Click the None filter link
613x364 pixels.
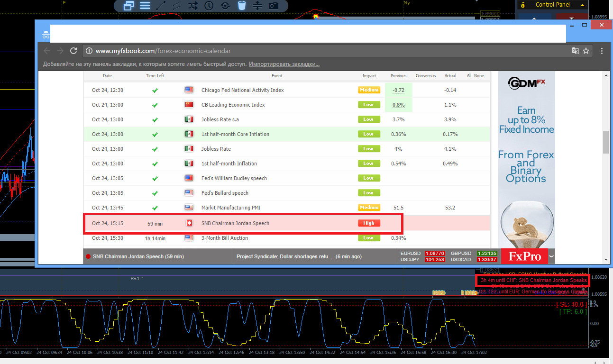click(479, 75)
